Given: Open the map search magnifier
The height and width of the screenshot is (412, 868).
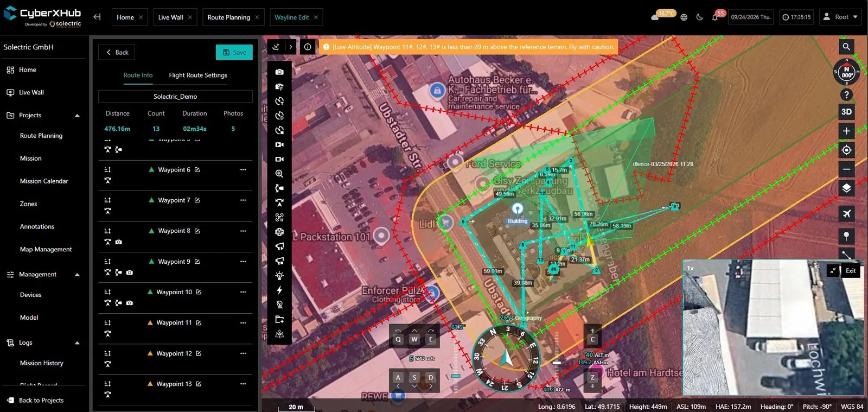Looking at the screenshot, I should point(846,47).
